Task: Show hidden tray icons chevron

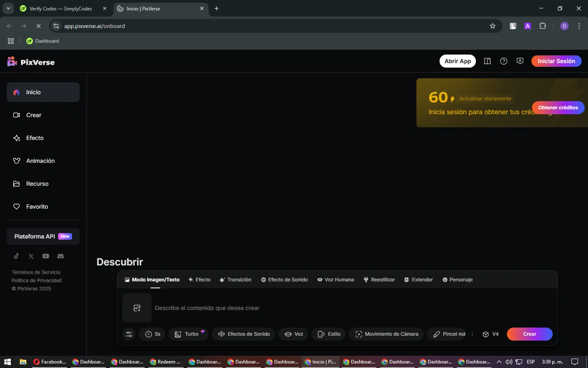Action: (x=499, y=362)
